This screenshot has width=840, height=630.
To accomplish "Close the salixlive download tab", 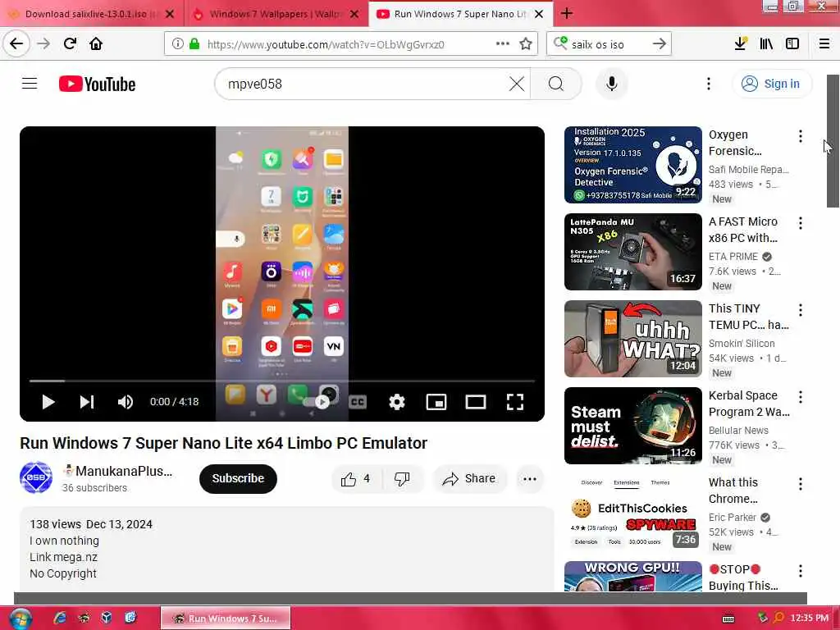I will pyautogui.click(x=170, y=14).
